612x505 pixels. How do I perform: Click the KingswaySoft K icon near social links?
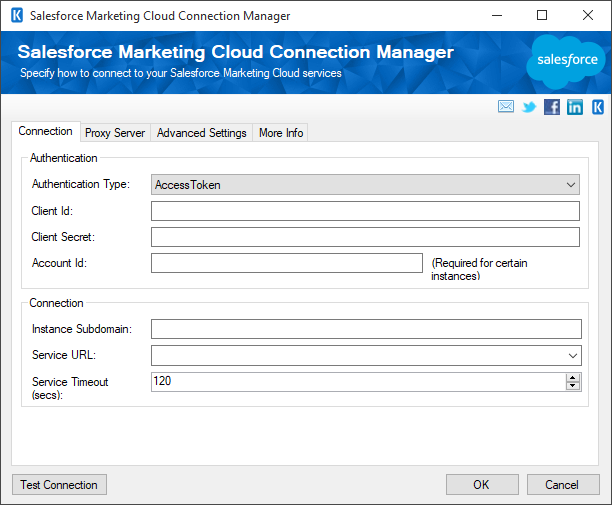598,107
